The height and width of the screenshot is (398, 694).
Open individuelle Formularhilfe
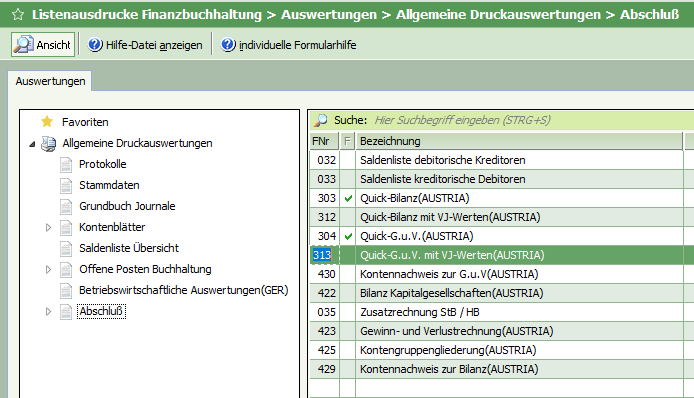(x=289, y=45)
